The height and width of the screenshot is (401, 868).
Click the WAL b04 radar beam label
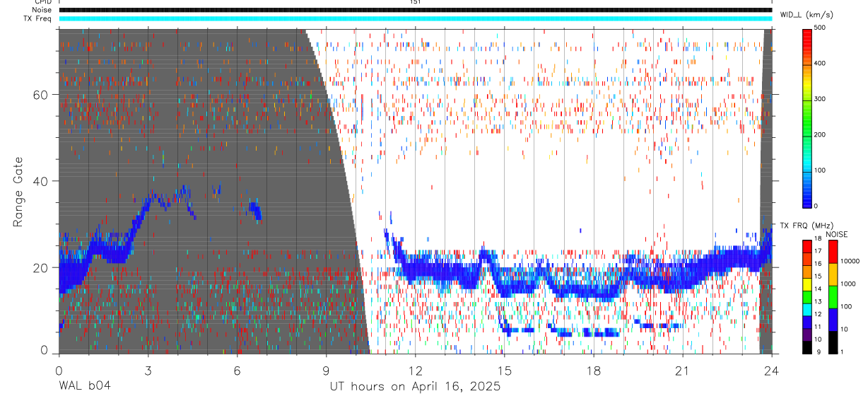point(84,386)
